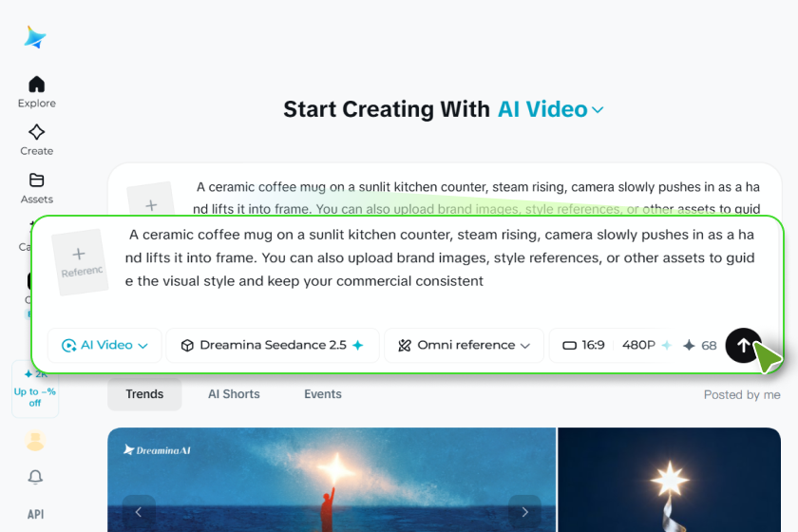Change the 16:9 aspect ratio setting
Image resolution: width=798 pixels, height=532 pixels.
click(583, 345)
